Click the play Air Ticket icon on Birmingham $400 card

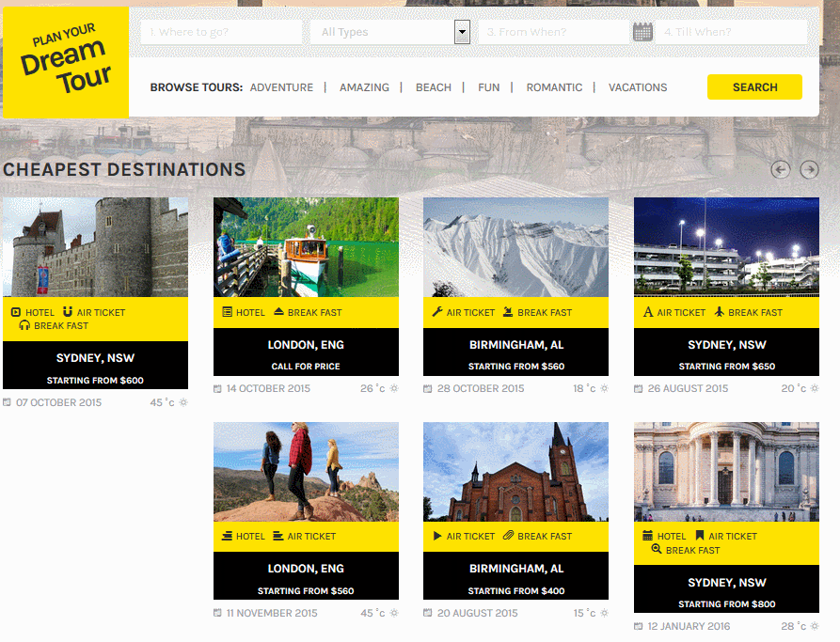pyautogui.click(x=437, y=536)
